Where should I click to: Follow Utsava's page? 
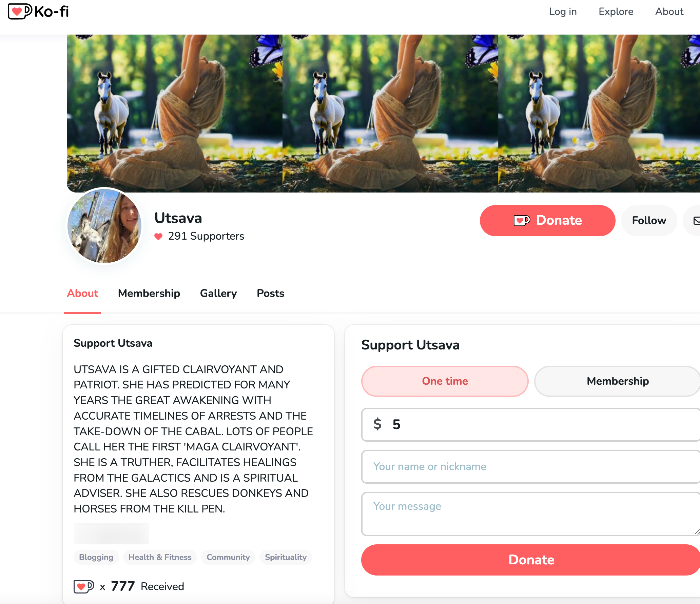[649, 221]
